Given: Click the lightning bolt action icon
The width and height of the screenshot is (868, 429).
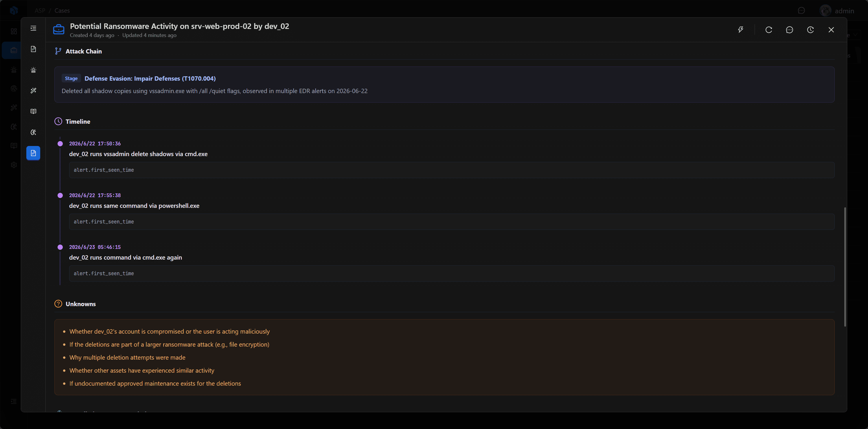Looking at the screenshot, I should pos(740,30).
